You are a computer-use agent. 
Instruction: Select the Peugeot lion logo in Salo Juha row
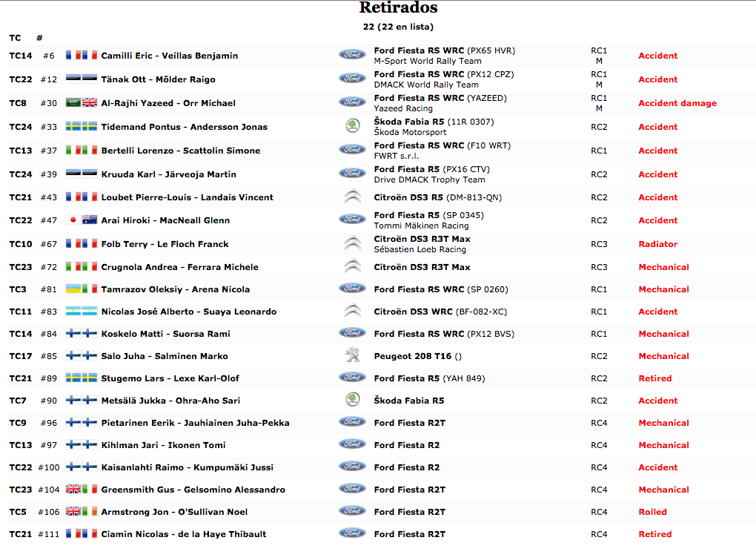pos(353,355)
